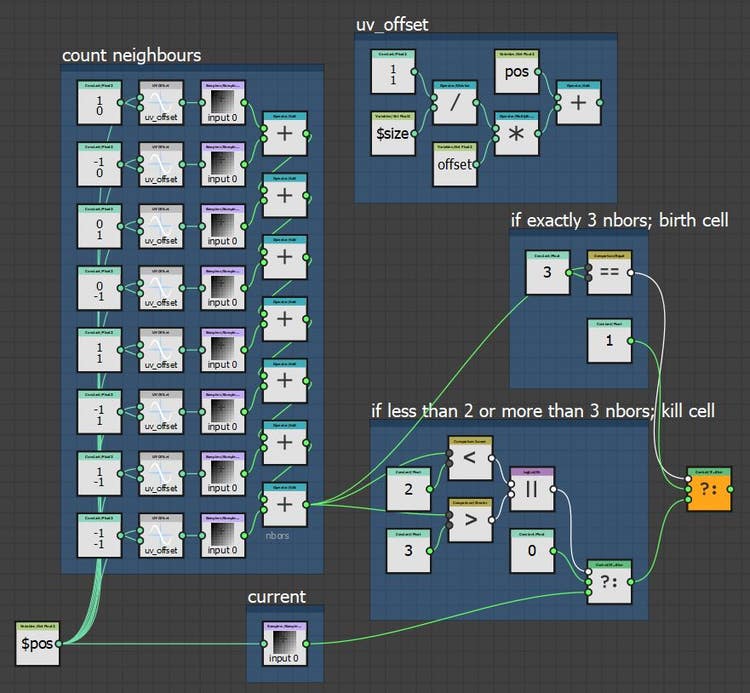Click the uv_offset frame title
Screen dimensions: 750x693
[392, 24]
